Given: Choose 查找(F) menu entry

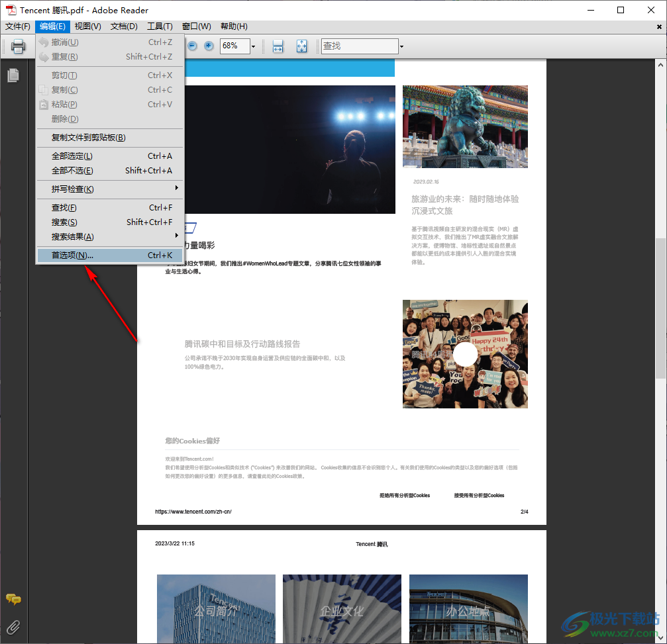Looking at the screenshot, I should [110, 207].
